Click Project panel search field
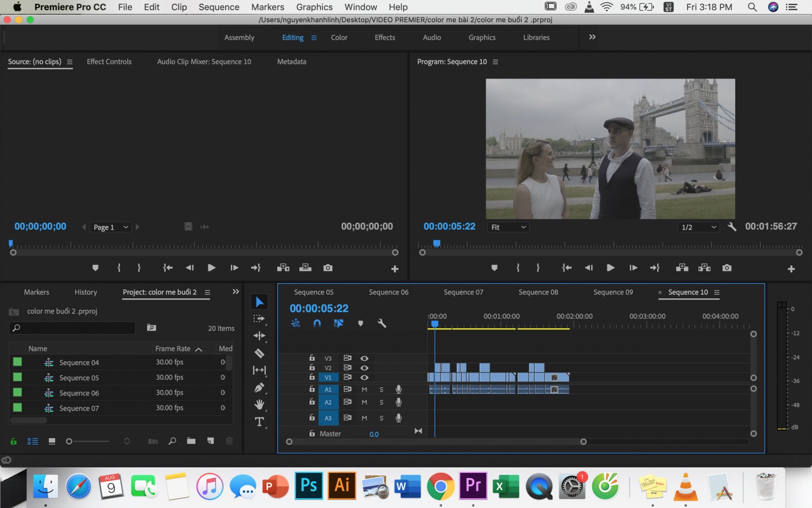 [73, 328]
